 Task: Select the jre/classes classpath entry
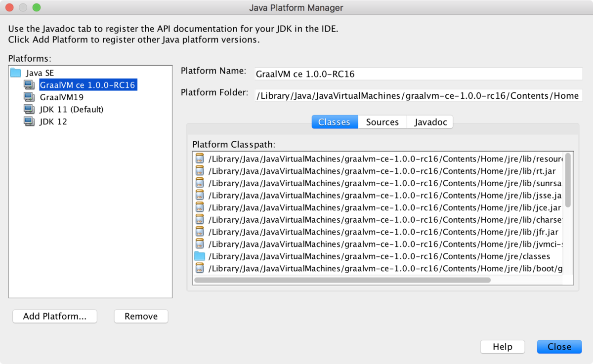coord(379,256)
